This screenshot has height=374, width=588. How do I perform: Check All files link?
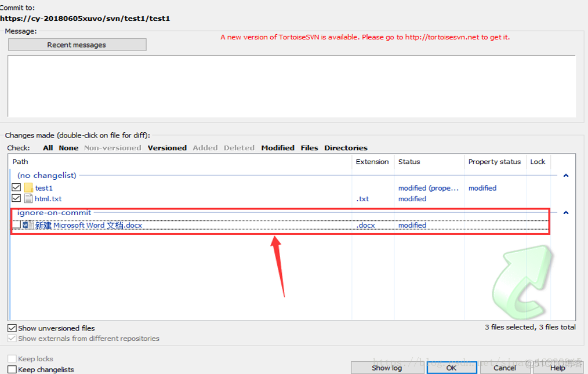tap(48, 148)
